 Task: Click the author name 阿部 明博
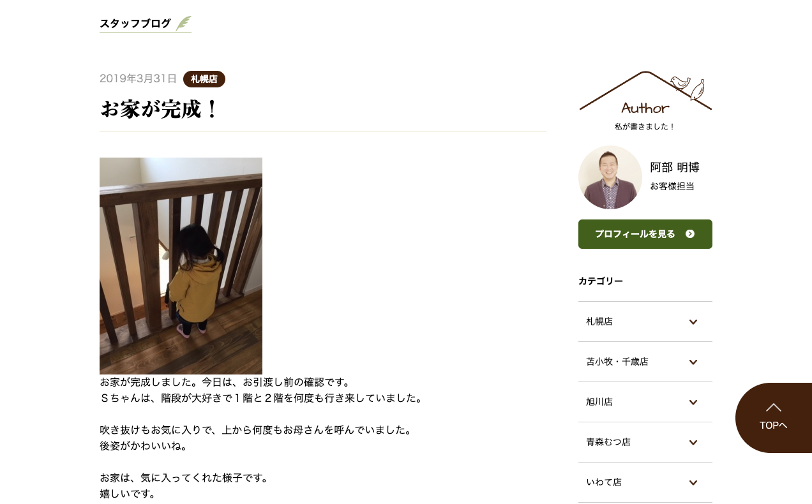pos(675,168)
